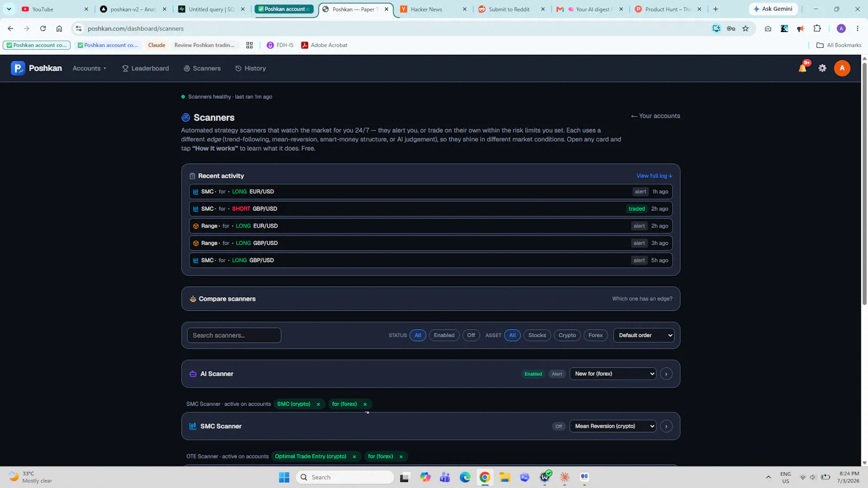Screen dimensions: 868x488
Task: Go back via Your accounts link
Action: [x=655, y=116]
